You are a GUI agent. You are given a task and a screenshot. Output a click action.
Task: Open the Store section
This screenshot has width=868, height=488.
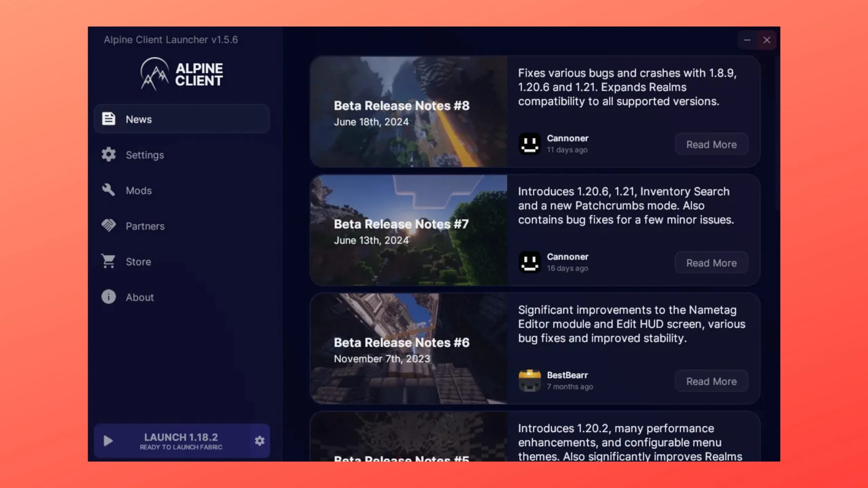(x=182, y=261)
